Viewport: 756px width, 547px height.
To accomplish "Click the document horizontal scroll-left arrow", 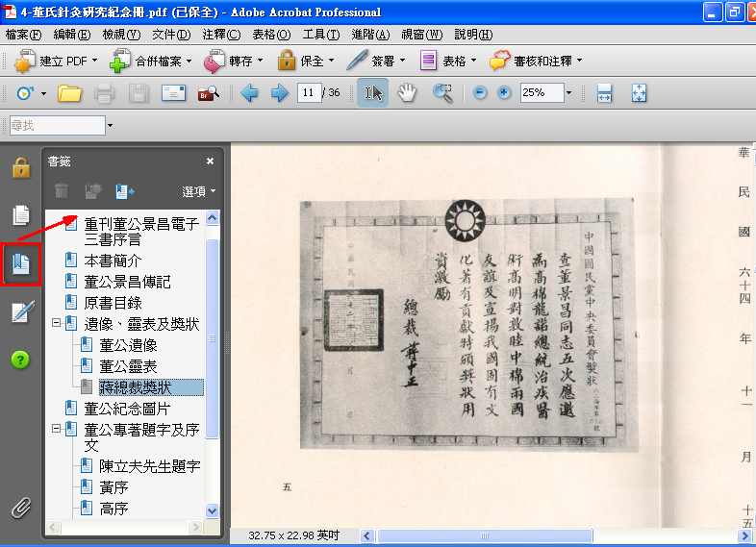I will point(367,535).
